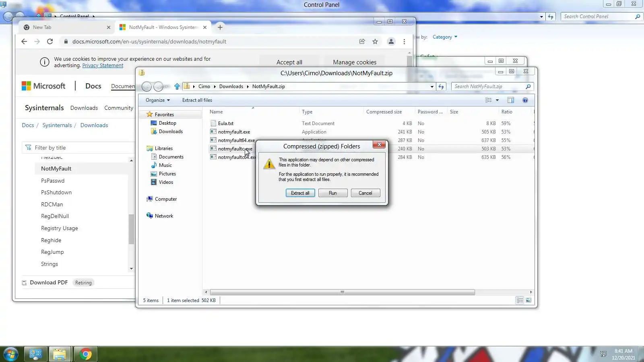Click the Cirno breadcrumb in the address bar
This screenshot has width=644, height=362.
204,86
